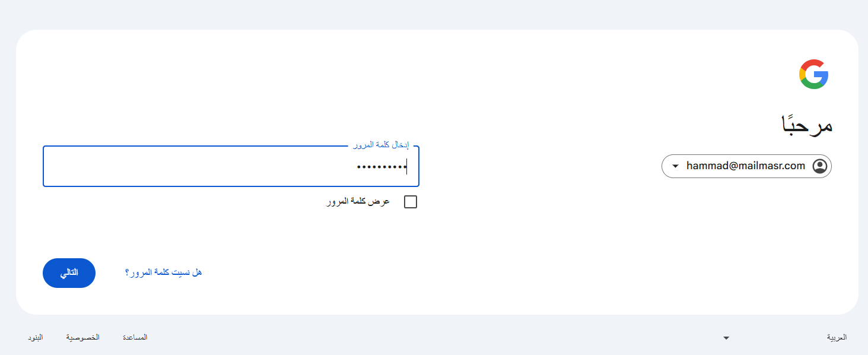Image resolution: width=868 pixels, height=355 pixels.
Task: Expand the language dropdown arrow in the footer
Action: click(x=726, y=338)
